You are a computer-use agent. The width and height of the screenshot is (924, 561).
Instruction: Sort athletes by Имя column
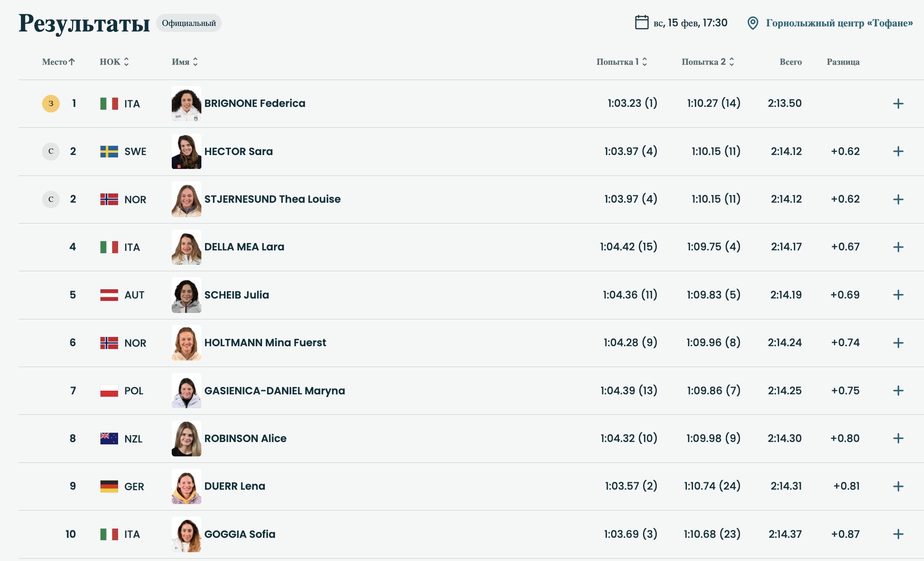185,62
